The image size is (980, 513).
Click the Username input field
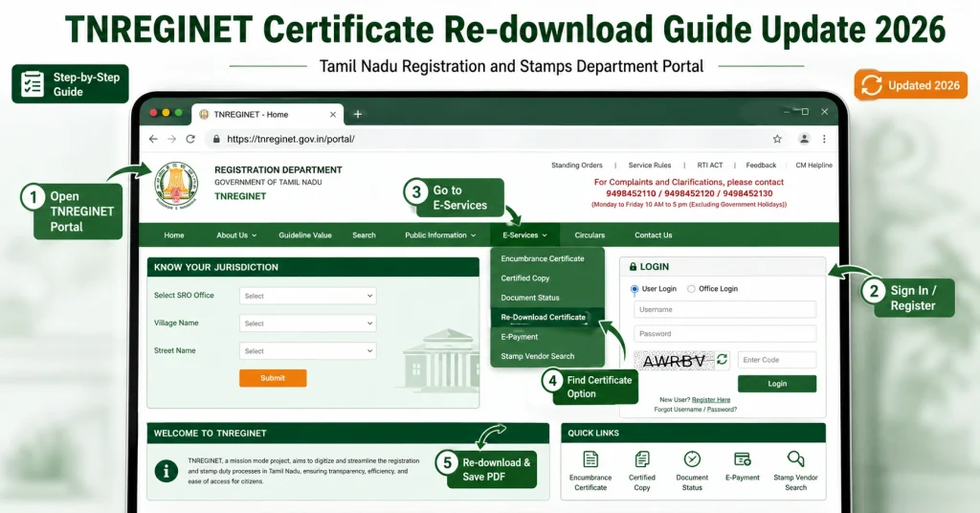[x=725, y=309]
